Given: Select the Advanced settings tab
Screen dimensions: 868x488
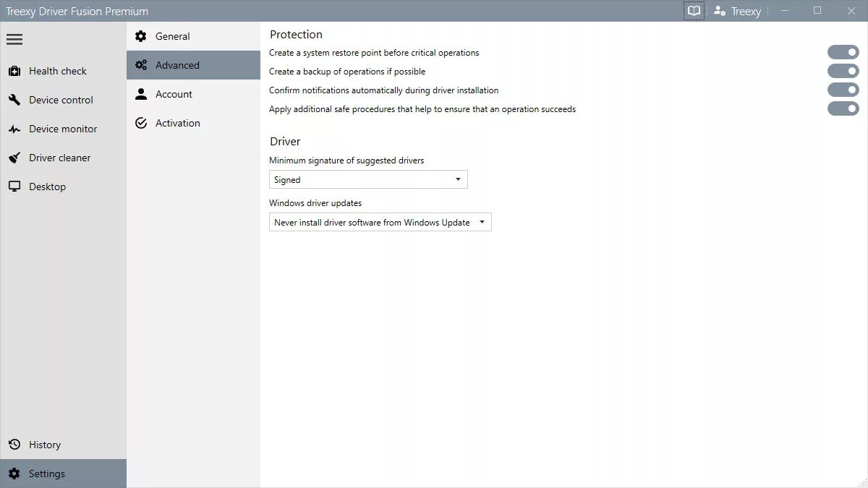Looking at the screenshot, I should tap(193, 65).
